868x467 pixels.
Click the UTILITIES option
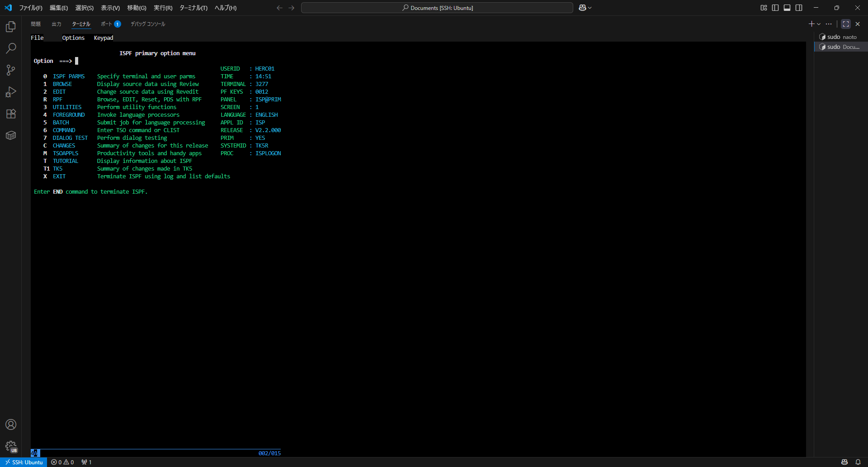pos(67,107)
